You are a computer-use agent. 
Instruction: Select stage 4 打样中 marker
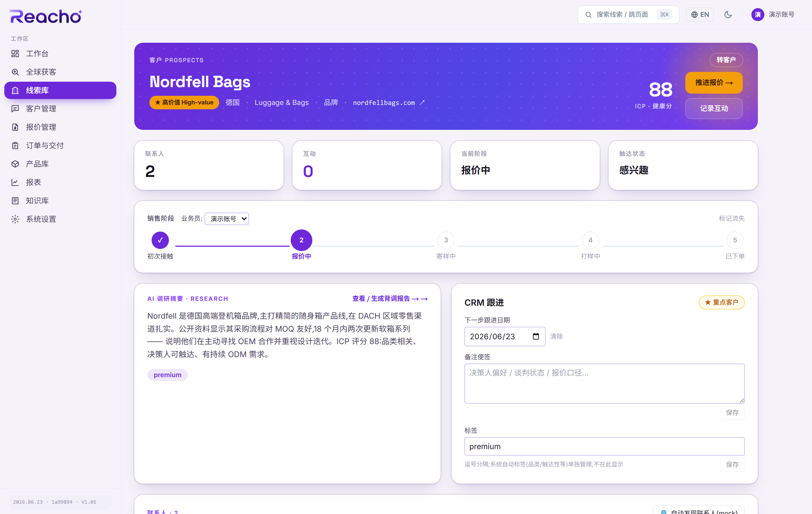[590, 240]
